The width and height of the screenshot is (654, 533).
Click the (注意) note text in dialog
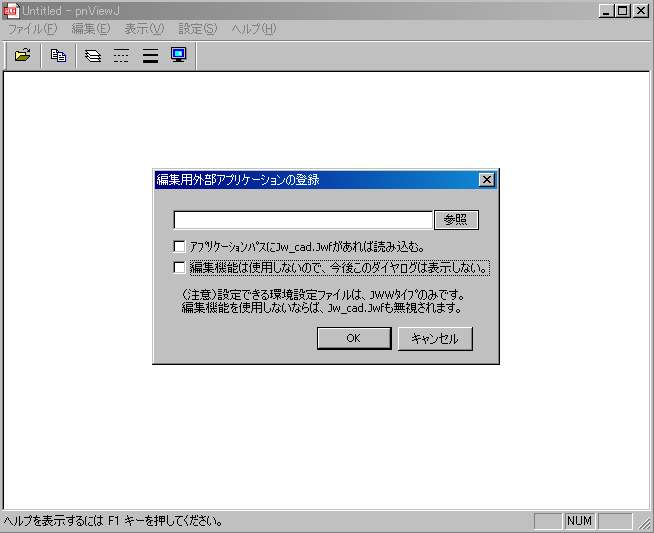click(x=323, y=302)
